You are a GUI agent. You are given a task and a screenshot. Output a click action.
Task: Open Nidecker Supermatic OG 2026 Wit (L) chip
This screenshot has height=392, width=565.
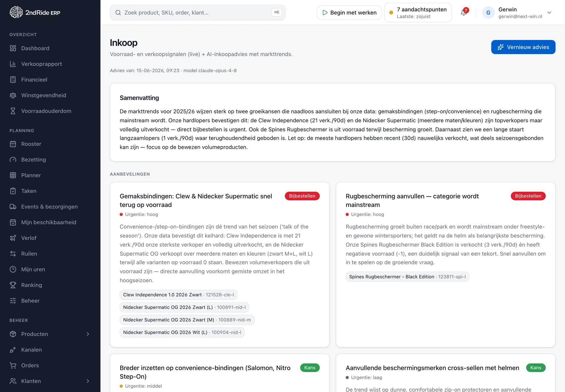point(182,333)
